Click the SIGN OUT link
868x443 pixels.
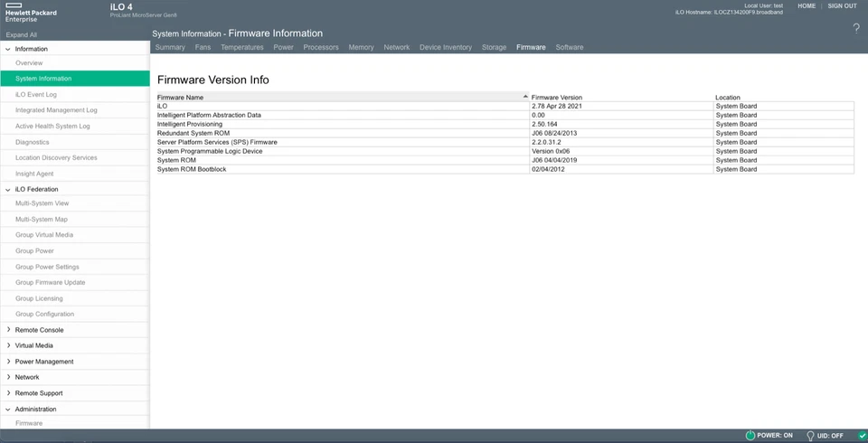pos(842,6)
